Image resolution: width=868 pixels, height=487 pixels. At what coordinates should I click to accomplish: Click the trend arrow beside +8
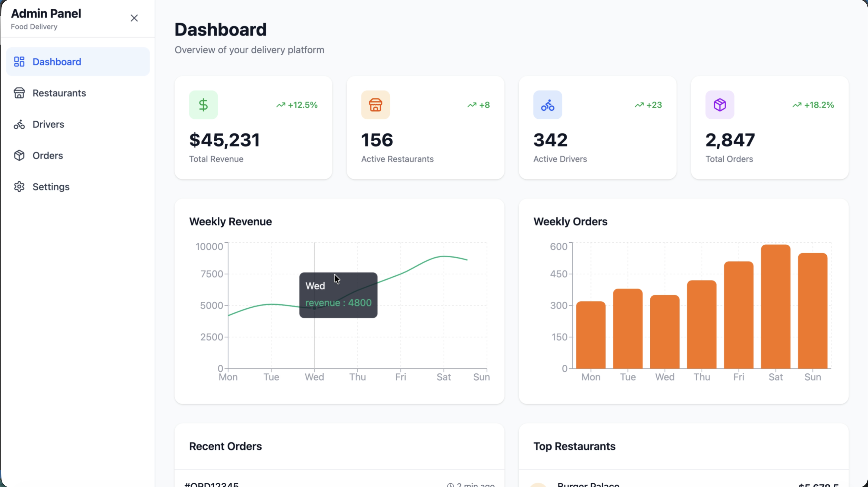[x=472, y=105]
